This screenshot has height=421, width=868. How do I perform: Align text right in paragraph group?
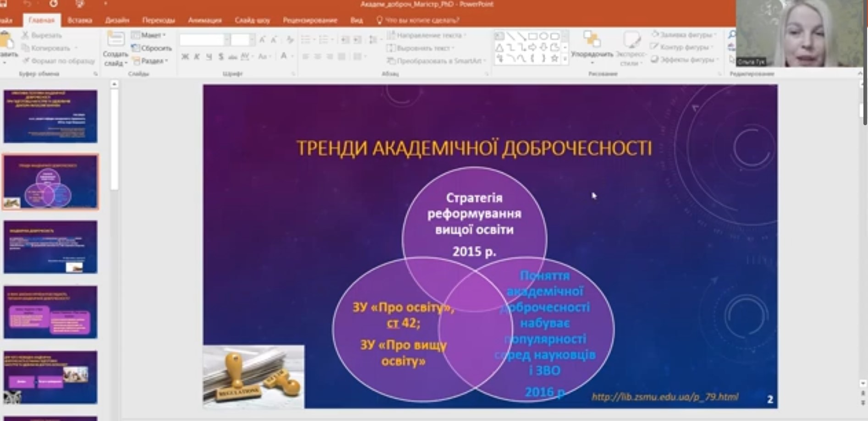click(x=329, y=56)
